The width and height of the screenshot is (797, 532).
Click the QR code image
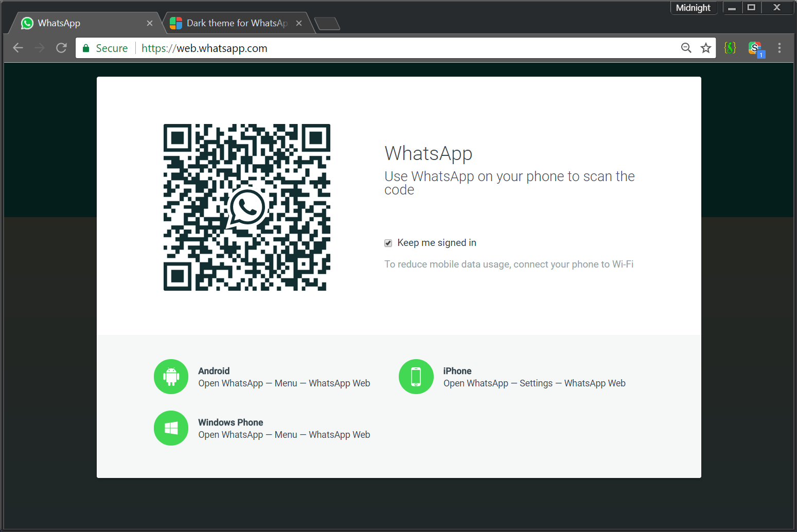(247, 207)
